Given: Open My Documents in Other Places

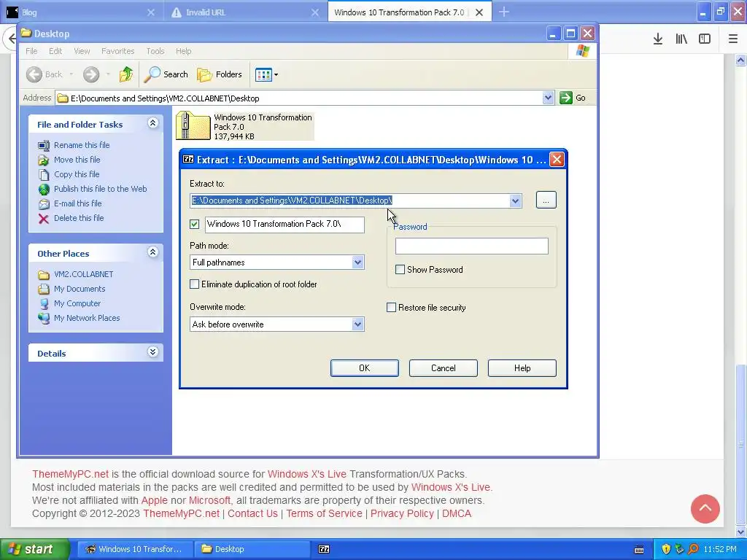Looking at the screenshot, I should (80, 289).
